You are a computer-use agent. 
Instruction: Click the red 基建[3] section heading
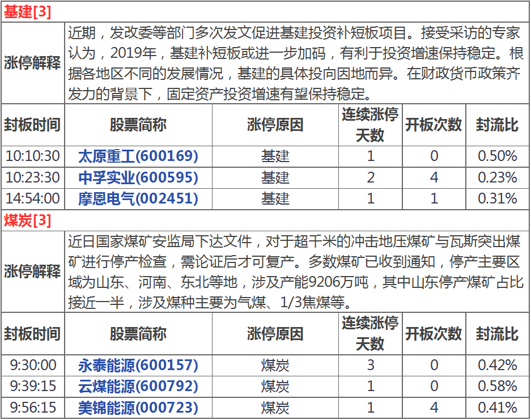27,12
